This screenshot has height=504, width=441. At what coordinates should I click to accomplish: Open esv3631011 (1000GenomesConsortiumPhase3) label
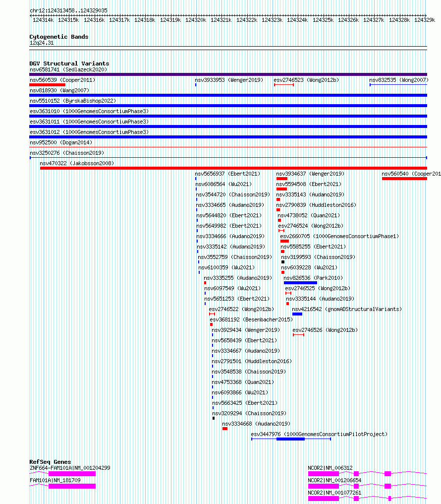click(89, 122)
